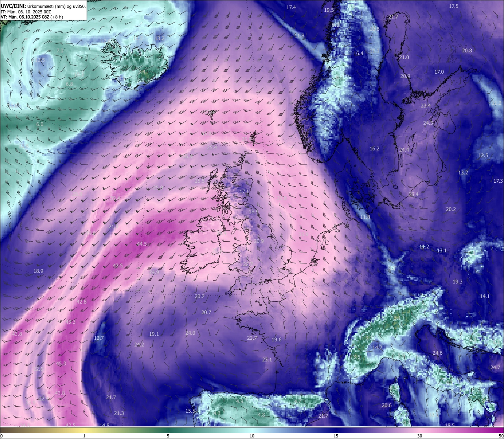
Task: Click the 19.3 value in central Europe
Action: (458, 282)
